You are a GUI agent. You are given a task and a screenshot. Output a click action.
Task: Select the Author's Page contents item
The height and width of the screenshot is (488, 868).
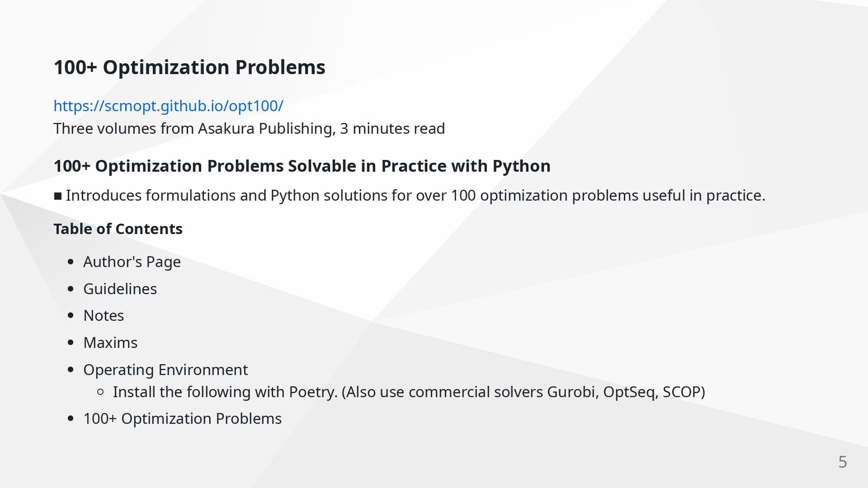click(x=132, y=262)
